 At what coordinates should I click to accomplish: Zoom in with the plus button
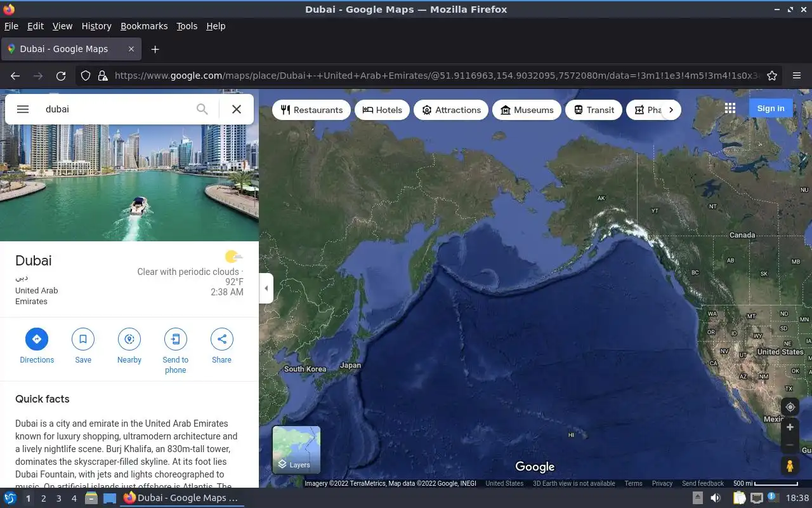(x=790, y=427)
